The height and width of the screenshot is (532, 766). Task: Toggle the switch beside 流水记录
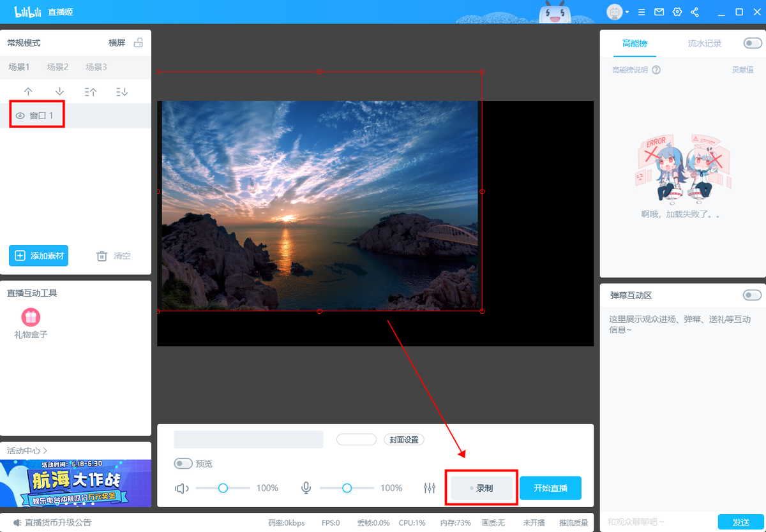tap(753, 43)
